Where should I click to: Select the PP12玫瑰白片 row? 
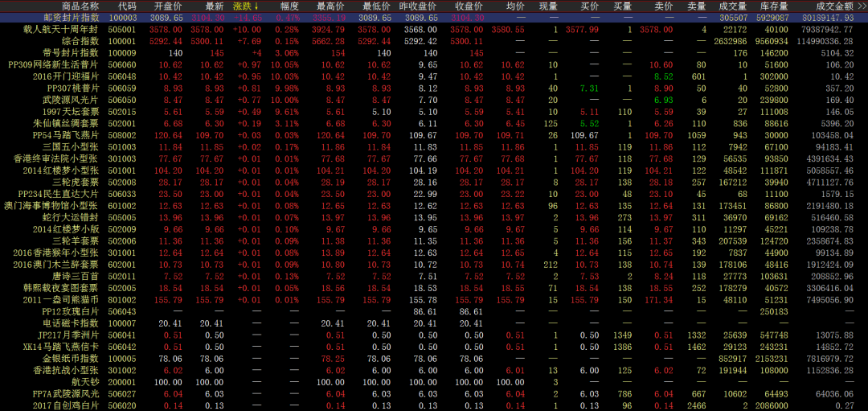pos(434,311)
